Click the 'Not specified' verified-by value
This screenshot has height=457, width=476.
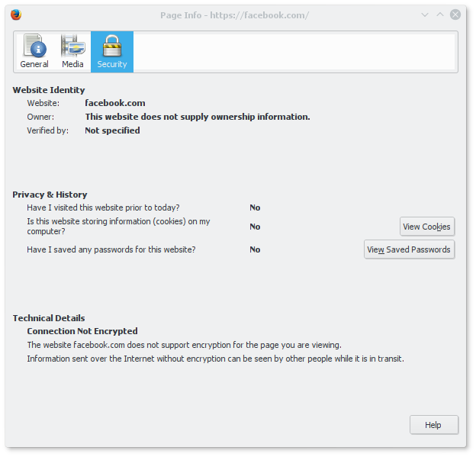point(112,130)
